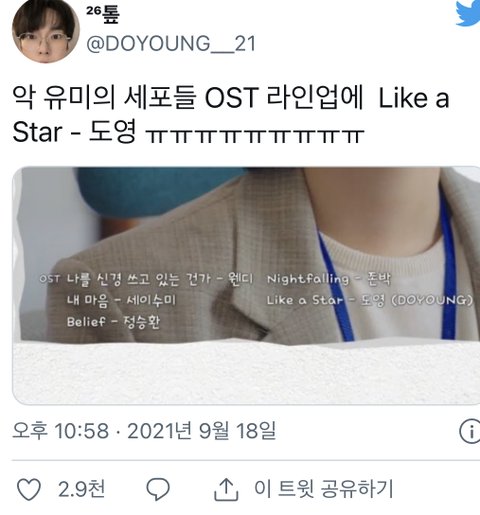The width and height of the screenshot is (480, 515).
Task: Click the Nightfalling - 존박 caption
Action: (329, 279)
